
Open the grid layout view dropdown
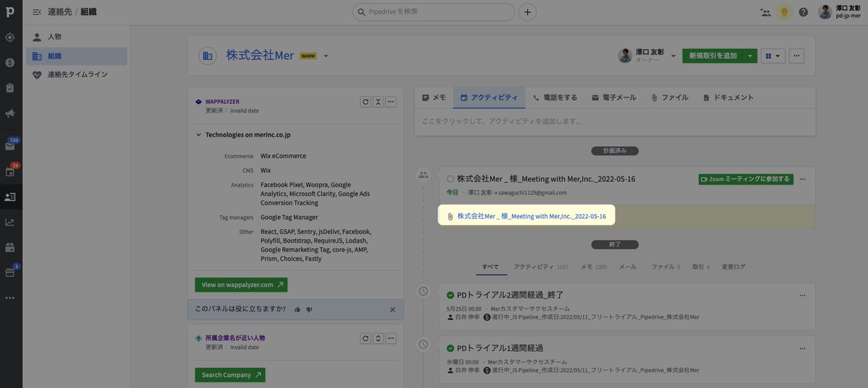(773, 56)
